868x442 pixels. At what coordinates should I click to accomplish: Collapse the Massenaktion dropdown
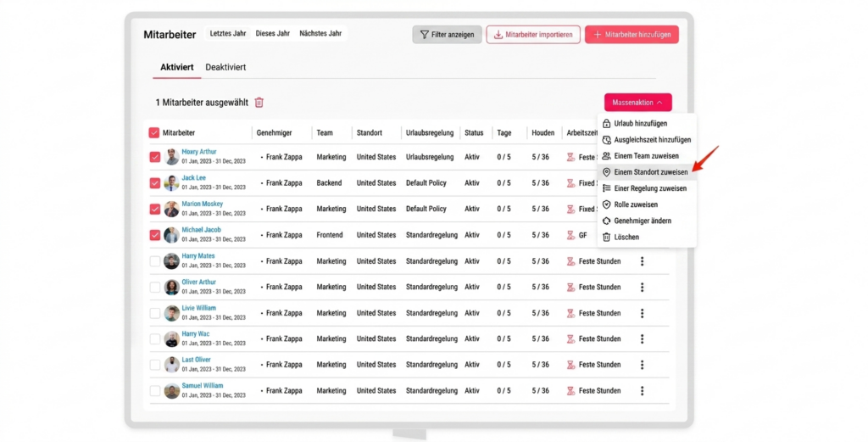point(637,103)
